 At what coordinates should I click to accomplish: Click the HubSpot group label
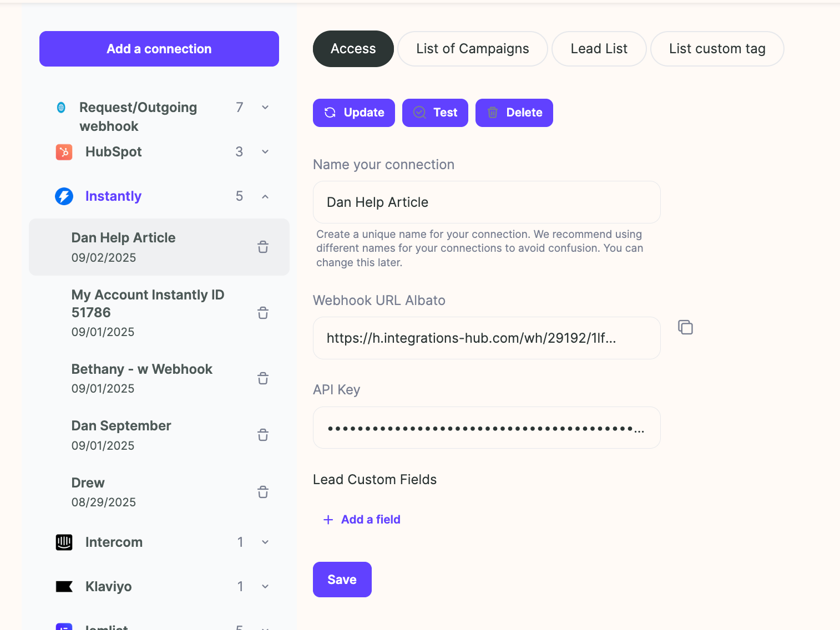tap(114, 152)
